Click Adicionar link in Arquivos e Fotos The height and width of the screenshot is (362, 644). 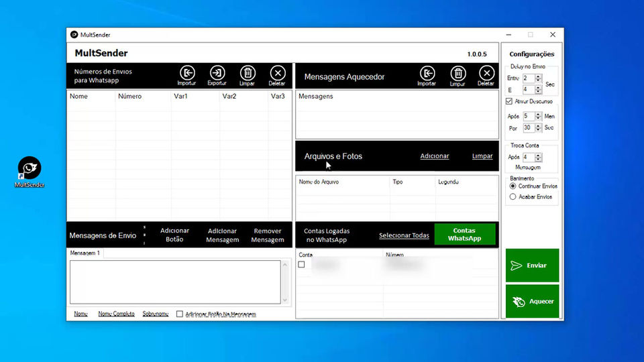click(x=435, y=156)
